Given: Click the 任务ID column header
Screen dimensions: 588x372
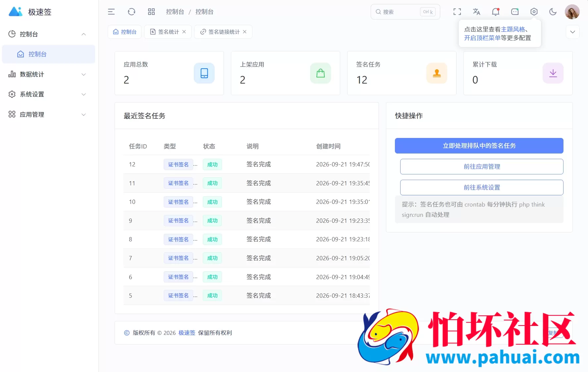Looking at the screenshot, I should [x=138, y=146].
